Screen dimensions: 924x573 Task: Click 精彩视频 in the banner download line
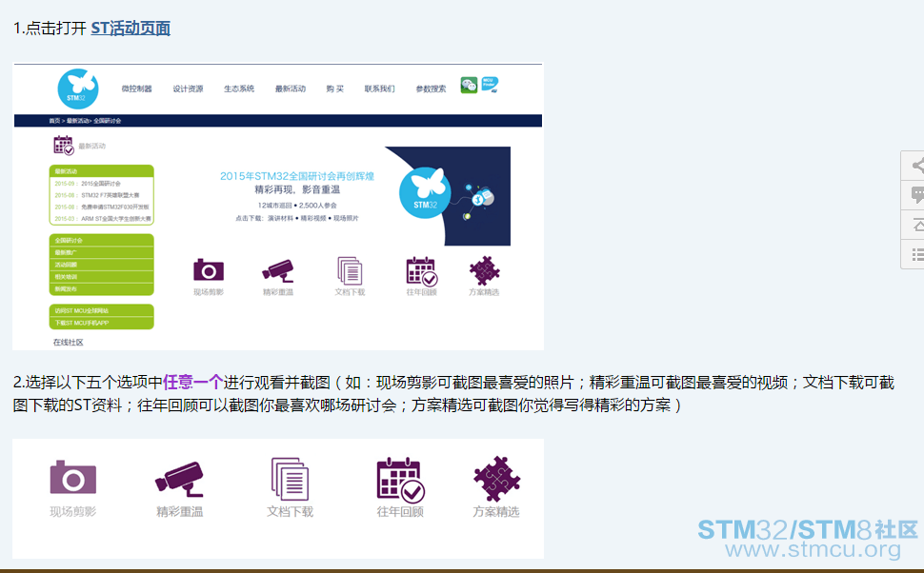(312, 219)
